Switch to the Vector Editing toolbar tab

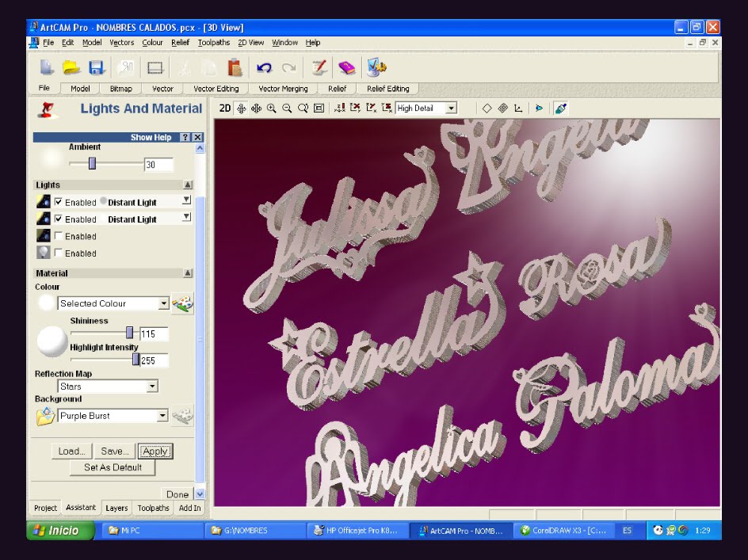pos(216,89)
